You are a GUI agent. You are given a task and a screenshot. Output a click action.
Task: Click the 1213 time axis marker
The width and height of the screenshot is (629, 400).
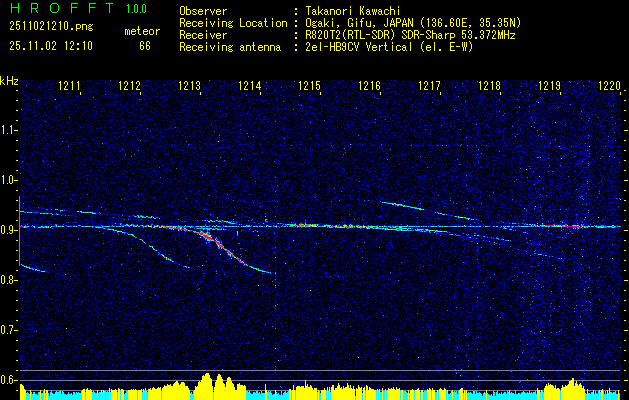[x=189, y=85]
